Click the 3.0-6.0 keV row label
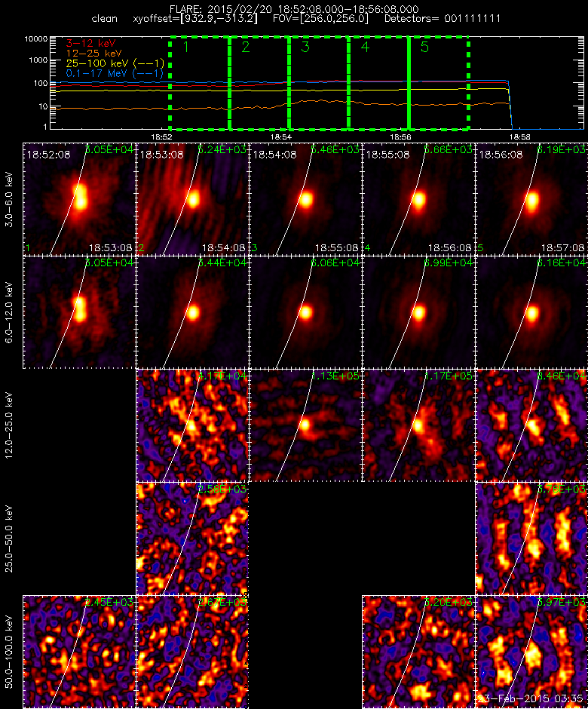 tap(9, 199)
